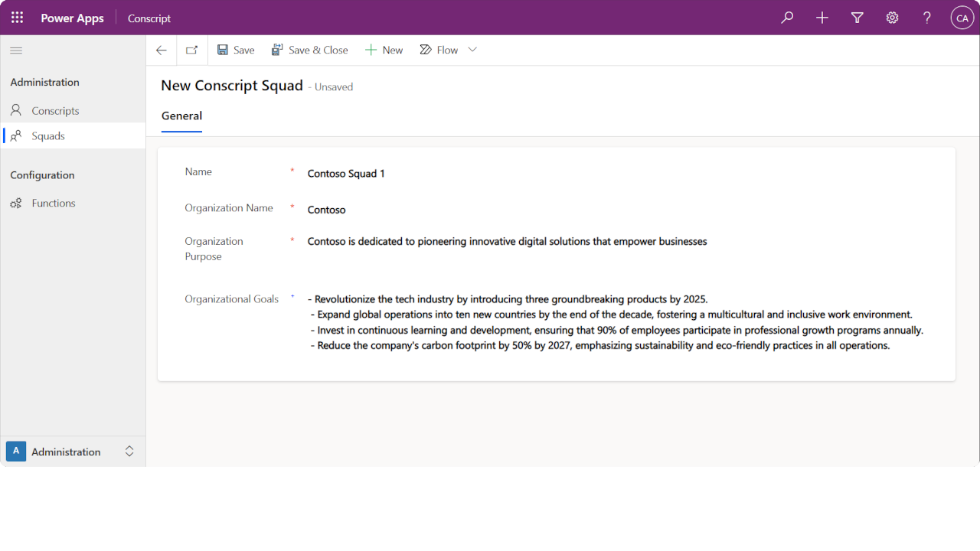Open the CA user account avatar
The width and height of the screenshot is (980, 551).
point(962,18)
